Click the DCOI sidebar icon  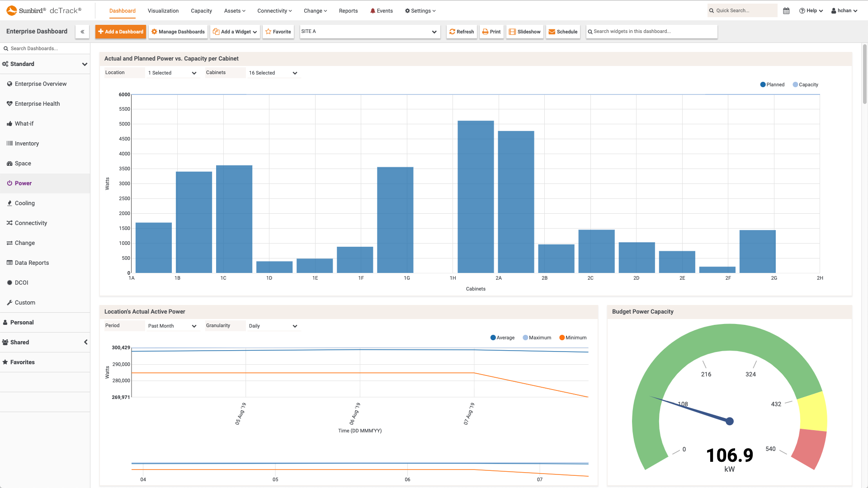click(10, 282)
